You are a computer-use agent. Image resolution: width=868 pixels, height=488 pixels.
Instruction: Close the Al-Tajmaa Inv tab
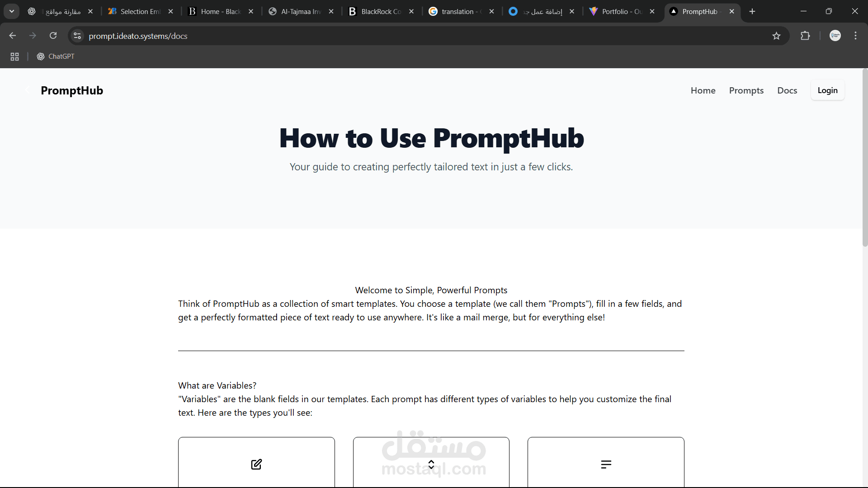[x=331, y=11]
